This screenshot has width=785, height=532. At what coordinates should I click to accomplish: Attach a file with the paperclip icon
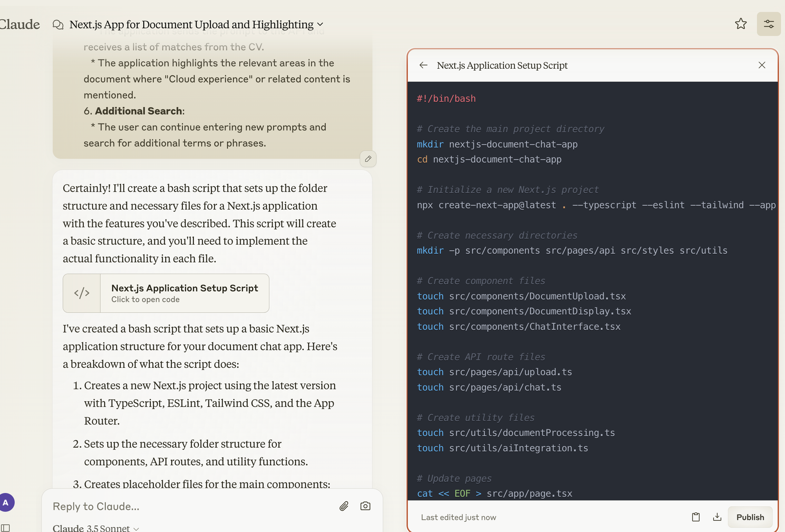pyautogui.click(x=344, y=506)
